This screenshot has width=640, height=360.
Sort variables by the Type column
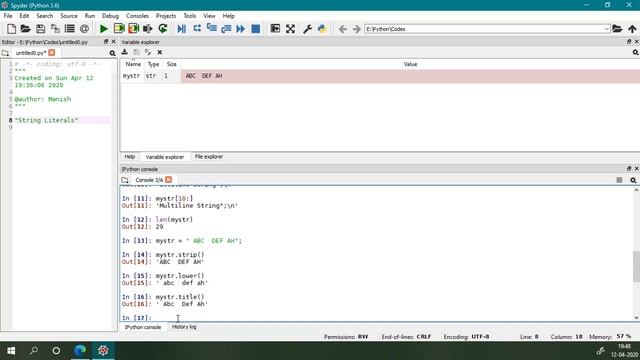click(x=153, y=64)
